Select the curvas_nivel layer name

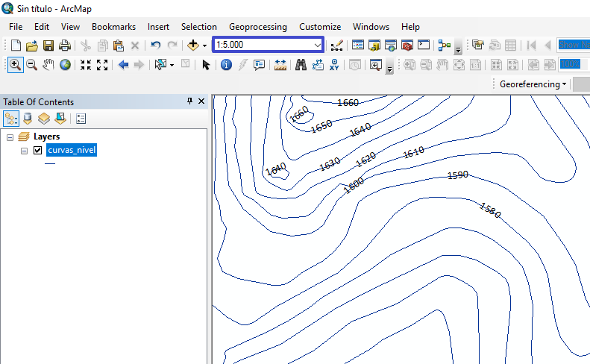[x=71, y=151]
